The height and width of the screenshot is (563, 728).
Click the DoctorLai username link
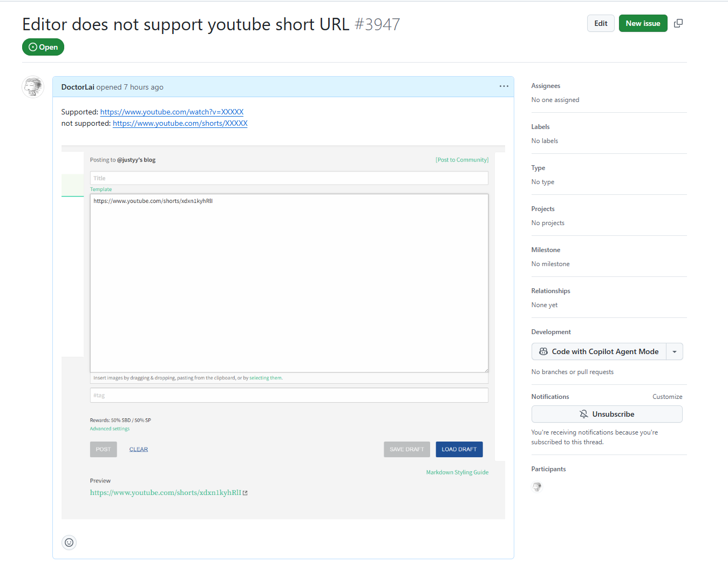(78, 87)
